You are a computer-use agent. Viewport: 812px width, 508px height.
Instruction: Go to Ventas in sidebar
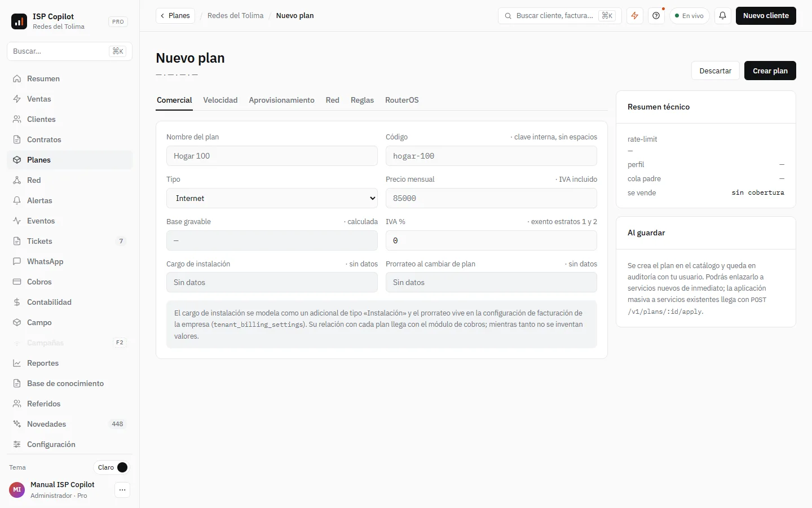tap(69, 99)
